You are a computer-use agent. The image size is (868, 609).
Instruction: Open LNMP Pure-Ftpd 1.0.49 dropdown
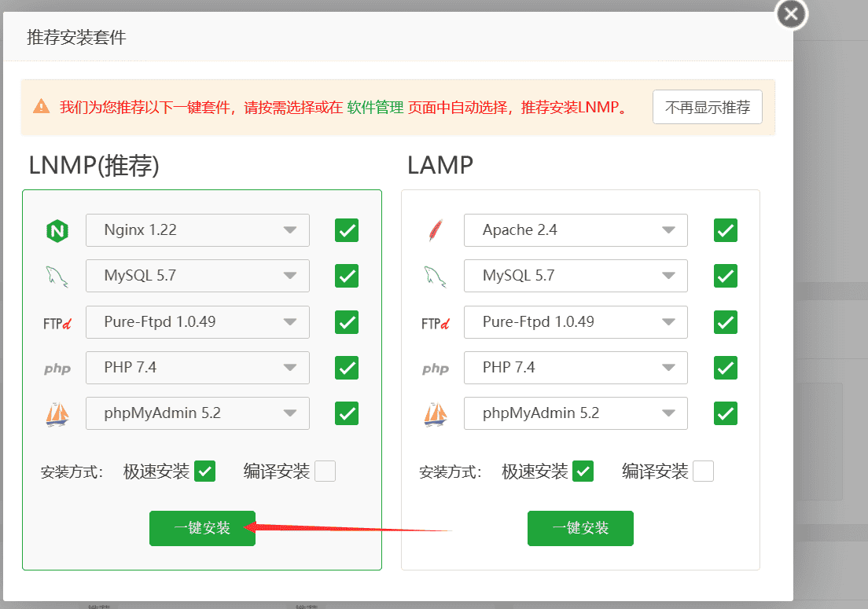(197, 322)
